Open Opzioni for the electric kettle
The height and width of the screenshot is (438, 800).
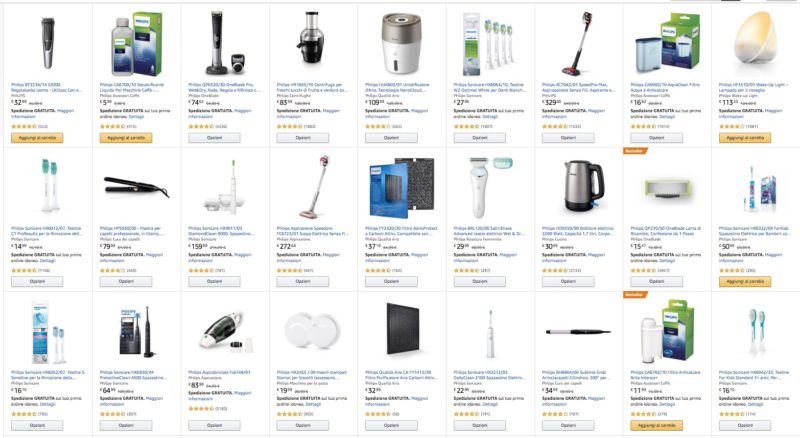568,281
